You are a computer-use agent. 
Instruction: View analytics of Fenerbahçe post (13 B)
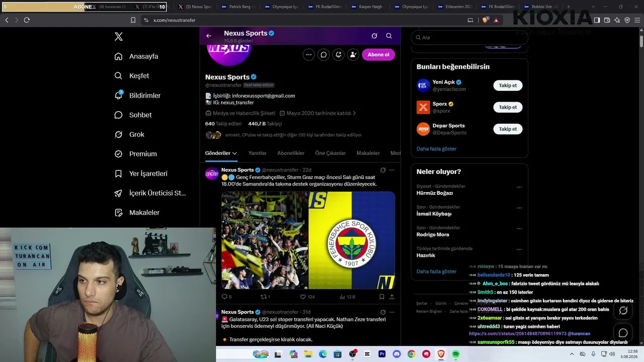point(348,297)
